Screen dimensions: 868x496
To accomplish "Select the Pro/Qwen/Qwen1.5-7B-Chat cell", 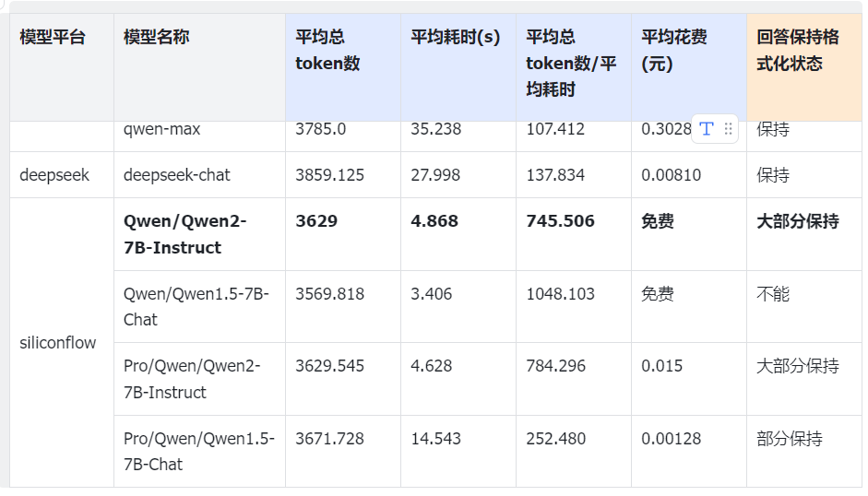I will pos(198,452).
